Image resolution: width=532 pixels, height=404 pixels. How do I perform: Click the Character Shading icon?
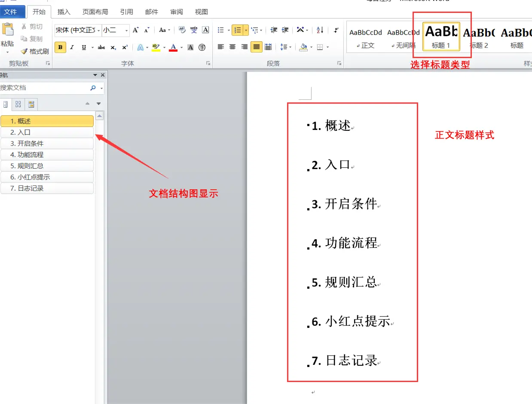click(x=190, y=47)
